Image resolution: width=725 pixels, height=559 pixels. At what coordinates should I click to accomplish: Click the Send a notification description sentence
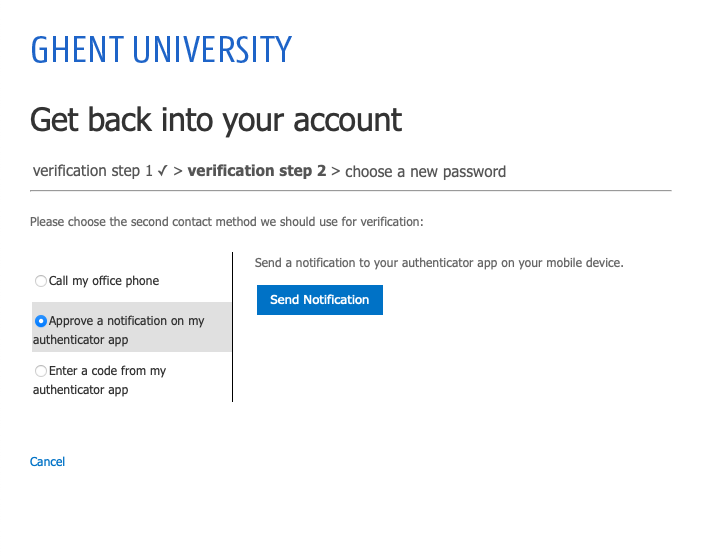tap(439, 263)
